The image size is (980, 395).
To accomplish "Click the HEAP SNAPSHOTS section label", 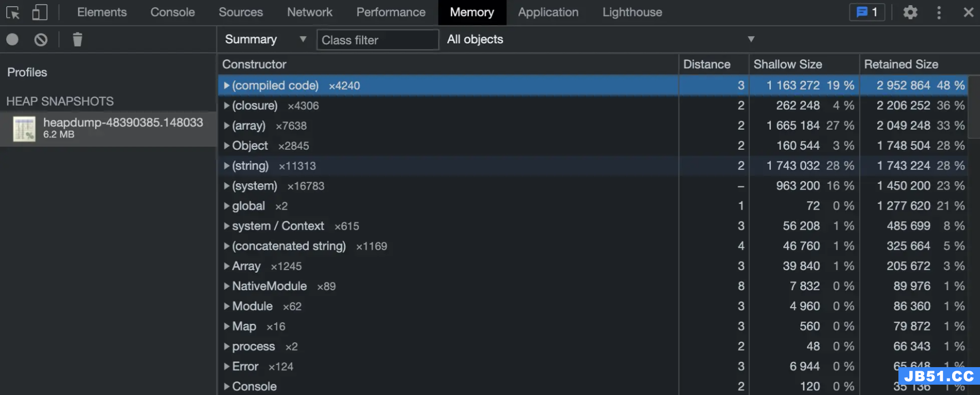I will [60, 101].
